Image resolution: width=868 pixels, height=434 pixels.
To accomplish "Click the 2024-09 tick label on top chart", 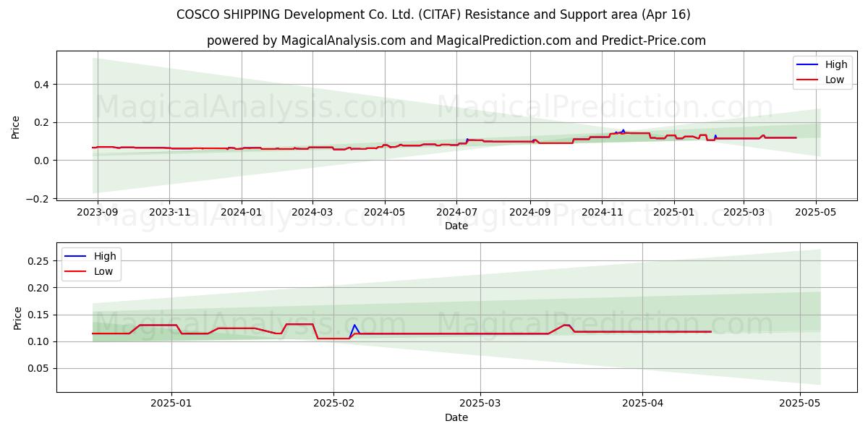I will (x=530, y=212).
